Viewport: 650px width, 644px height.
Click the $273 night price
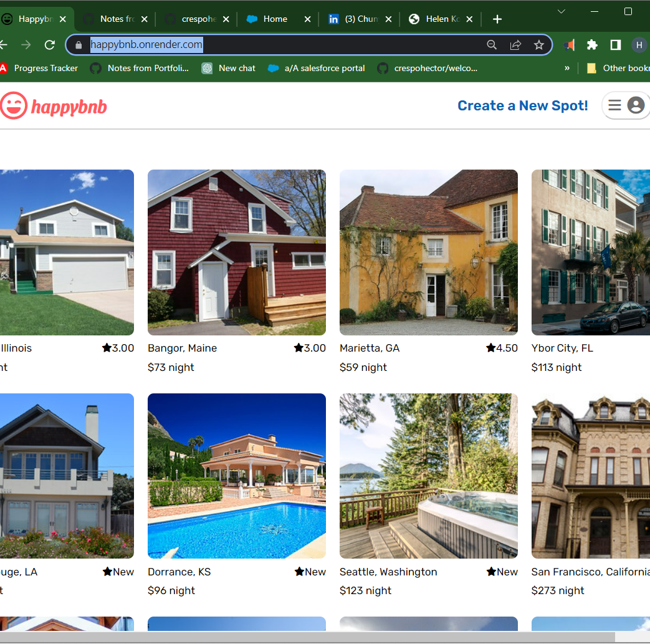pyautogui.click(x=558, y=590)
